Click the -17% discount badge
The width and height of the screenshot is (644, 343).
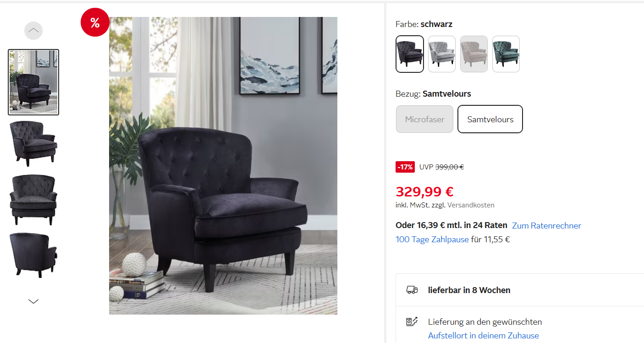[x=405, y=167]
